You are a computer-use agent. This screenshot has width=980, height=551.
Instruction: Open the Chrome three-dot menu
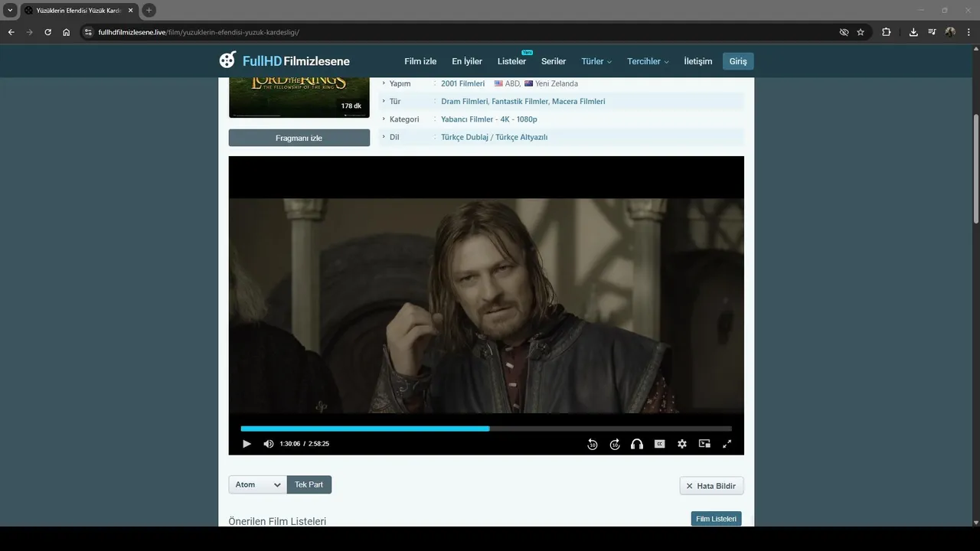[968, 32]
